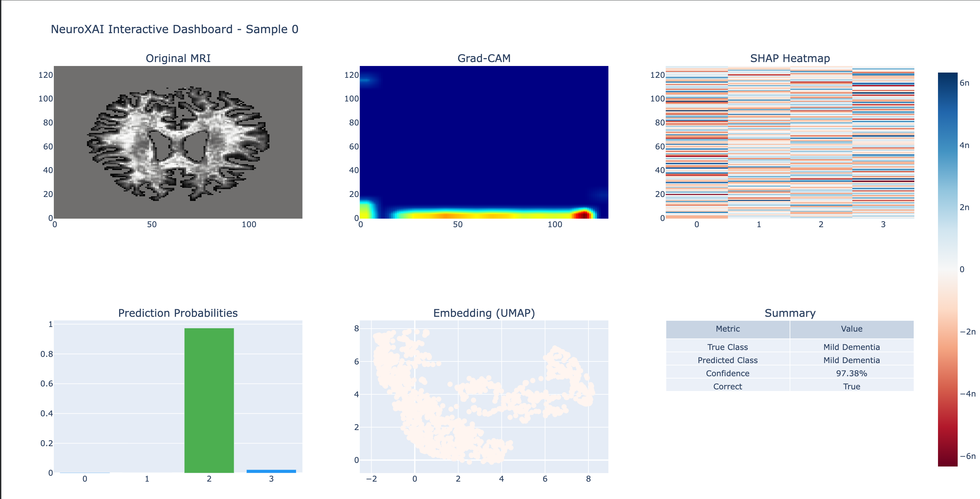Click the Prediction Probabilities subplot title
The height and width of the screenshot is (499, 980).
coord(178,313)
